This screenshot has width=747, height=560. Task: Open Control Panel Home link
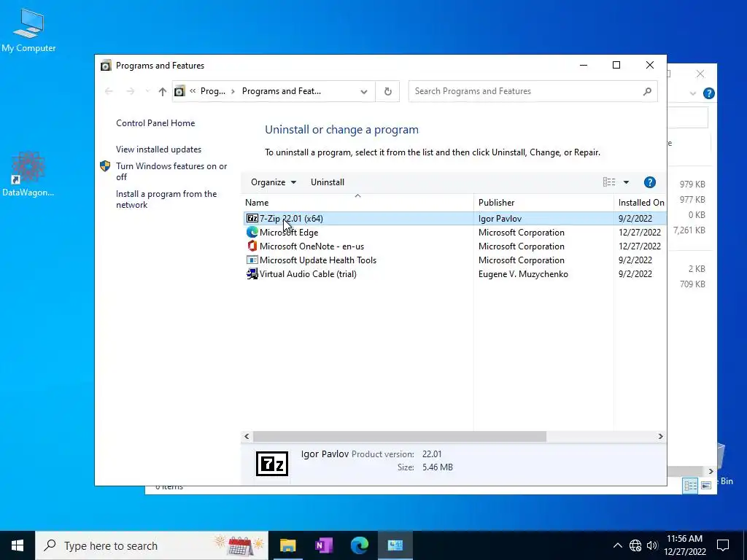pos(155,122)
